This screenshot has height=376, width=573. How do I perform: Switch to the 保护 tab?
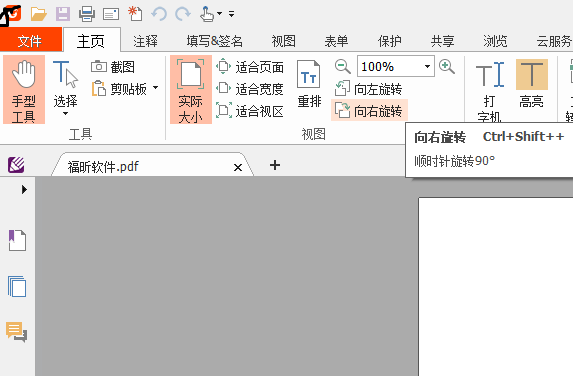point(390,41)
